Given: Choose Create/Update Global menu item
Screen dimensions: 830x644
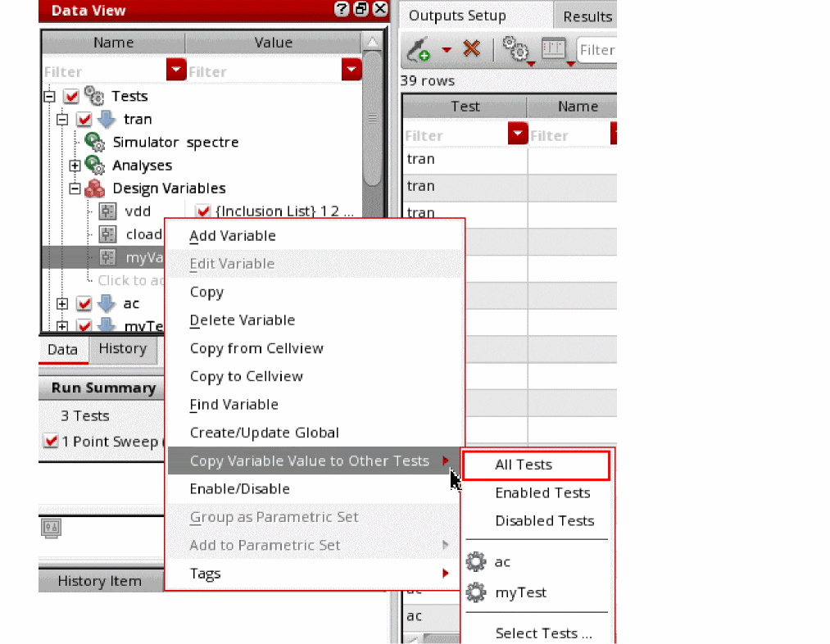Looking at the screenshot, I should (x=315, y=433).
